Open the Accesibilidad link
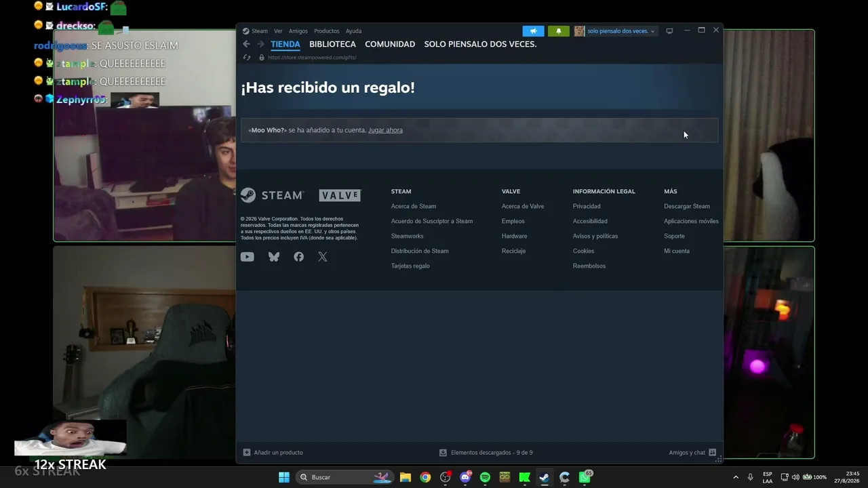Image resolution: width=868 pixels, height=488 pixels. (x=590, y=221)
